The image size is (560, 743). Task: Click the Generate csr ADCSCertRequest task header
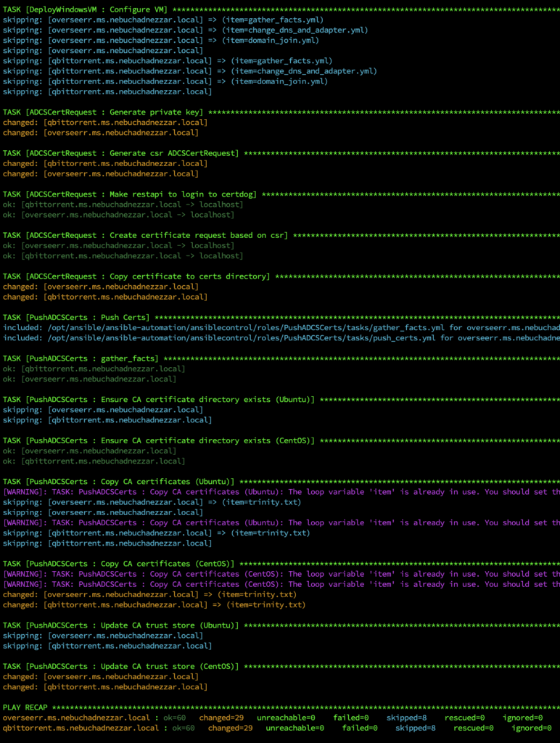(120, 153)
